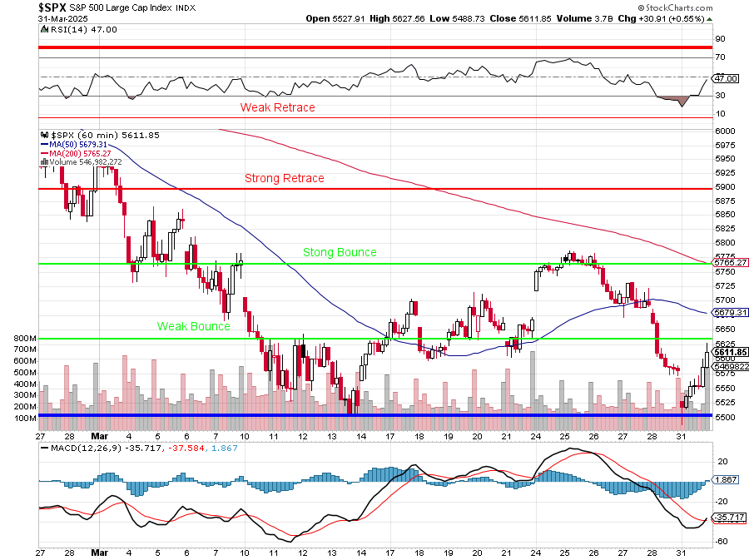Click the 5611.85 last price tag

[x=730, y=352]
